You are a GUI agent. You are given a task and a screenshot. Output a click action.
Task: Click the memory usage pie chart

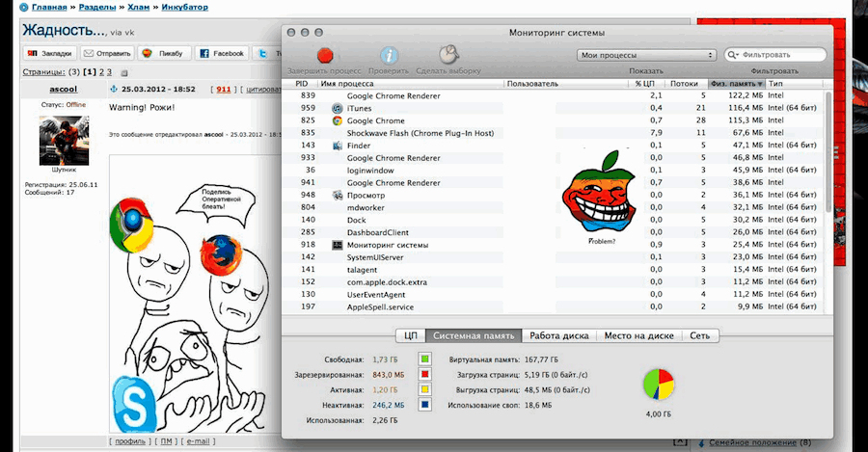pos(658,385)
